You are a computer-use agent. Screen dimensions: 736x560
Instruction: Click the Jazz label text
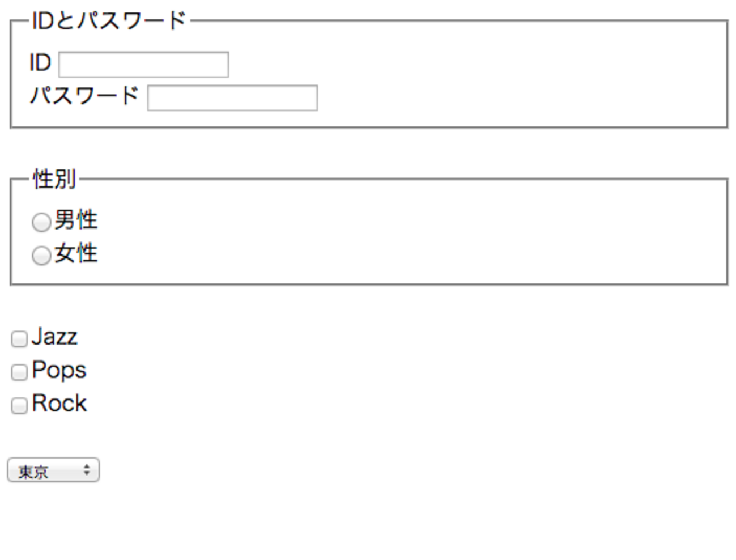pyautogui.click(x=54, y=337)
